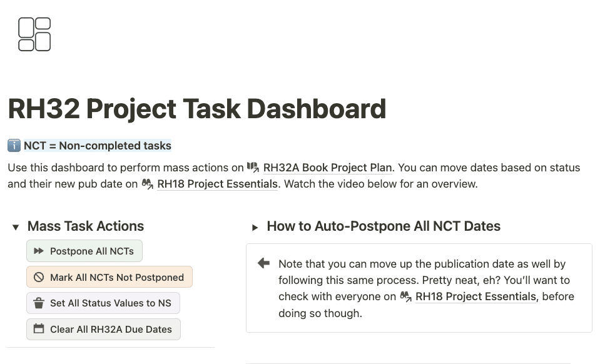Image resolution: width=610 pixels, height=364 pixels.
Task: Click the calendar icon on Clear All Due Dates
Action: point(39,329)
